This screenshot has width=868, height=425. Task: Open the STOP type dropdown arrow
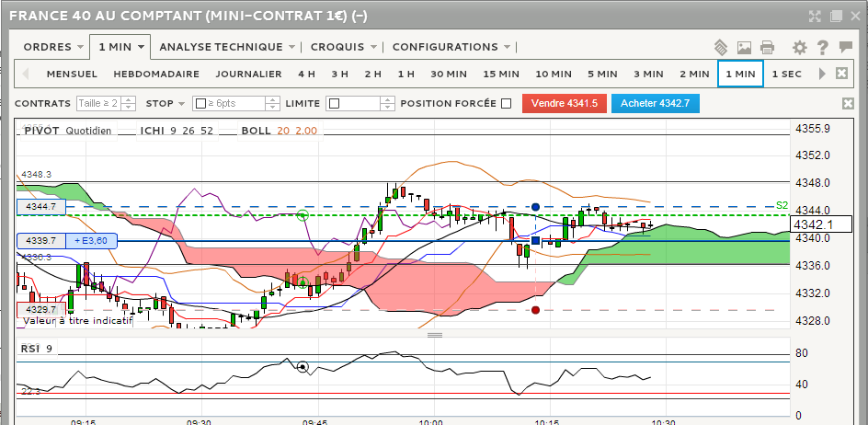pos(181,104)
